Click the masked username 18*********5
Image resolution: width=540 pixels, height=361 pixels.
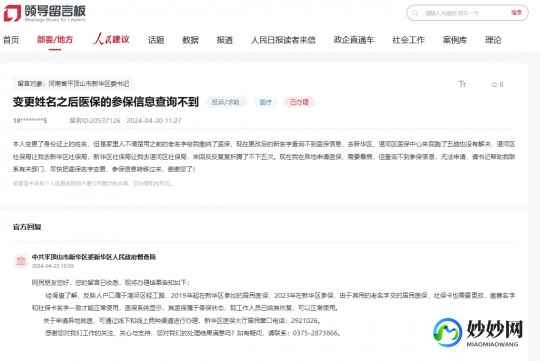point(30,121)
